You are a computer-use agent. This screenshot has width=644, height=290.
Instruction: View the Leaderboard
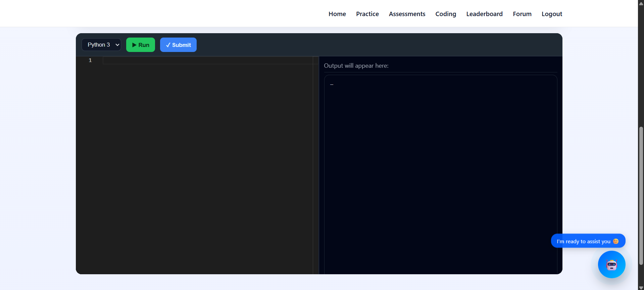click(484, 14)
